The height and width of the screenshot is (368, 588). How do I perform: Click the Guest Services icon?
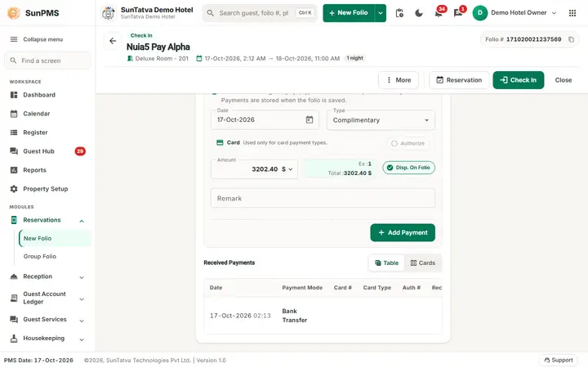point(14,320)
